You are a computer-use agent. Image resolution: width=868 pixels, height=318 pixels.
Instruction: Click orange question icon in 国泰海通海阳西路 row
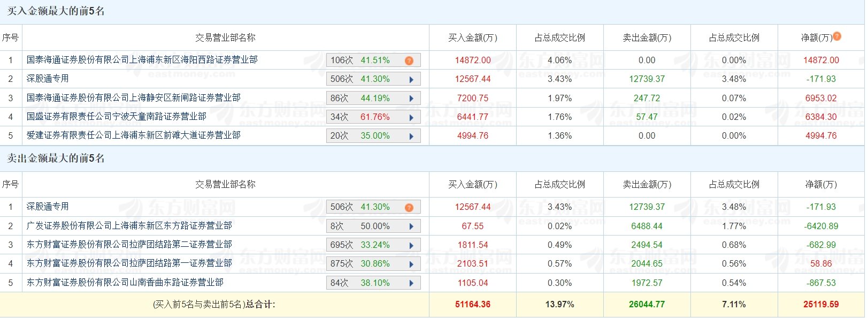[x=409, y=60]
